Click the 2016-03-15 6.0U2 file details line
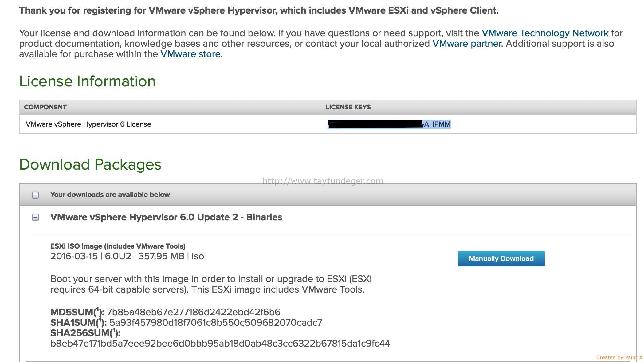644x362 pixels. coord(127,256)
